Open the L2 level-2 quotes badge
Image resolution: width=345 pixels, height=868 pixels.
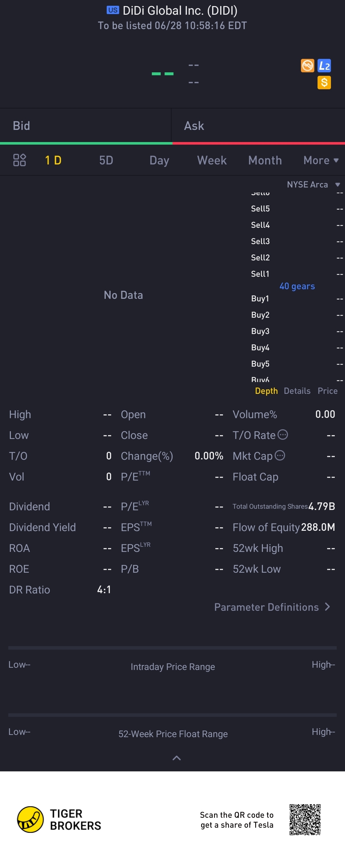click(324, 66)
